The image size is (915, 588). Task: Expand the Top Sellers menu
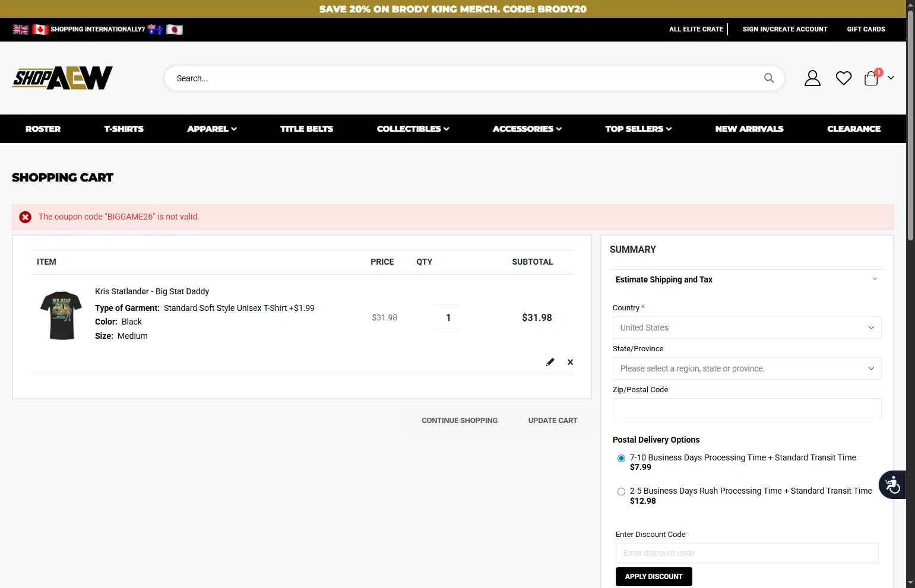pos(638,129)
